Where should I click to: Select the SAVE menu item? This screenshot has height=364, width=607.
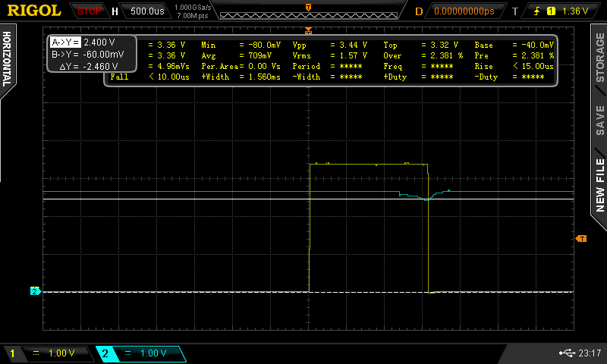tap(599, 121)
